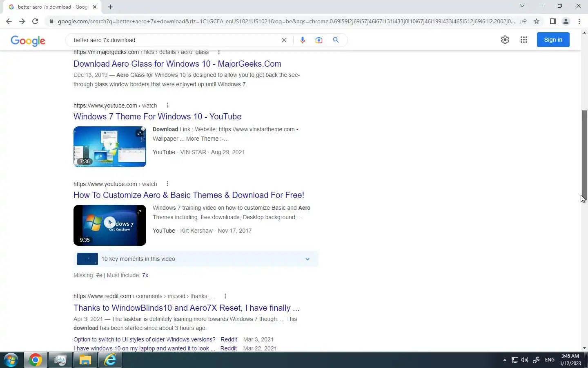Play the 9:35 Windows 7 video thumbnail
The height and width of the screenshot is (368, 588).
pyautogui.click(x=110, y=225)
